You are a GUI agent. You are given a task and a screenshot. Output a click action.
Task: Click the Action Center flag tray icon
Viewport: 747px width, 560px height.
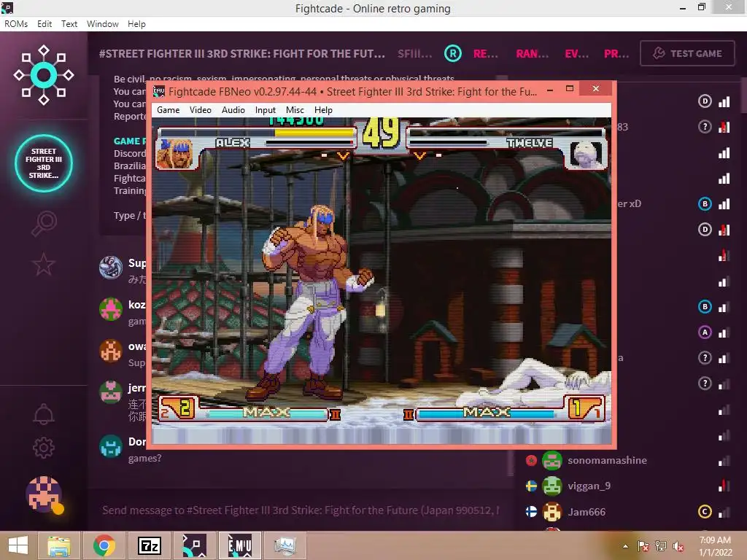pyautogui.click(x=643, y=546)
